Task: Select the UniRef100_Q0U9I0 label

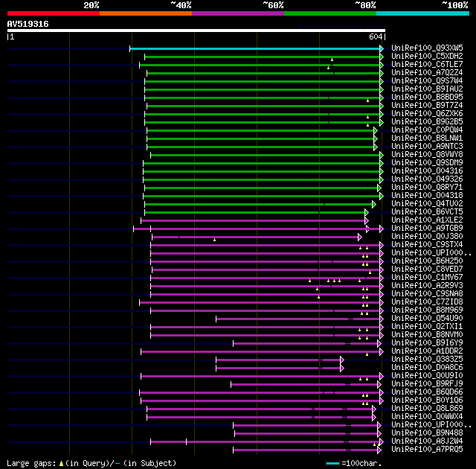Action: coord(427,376)
